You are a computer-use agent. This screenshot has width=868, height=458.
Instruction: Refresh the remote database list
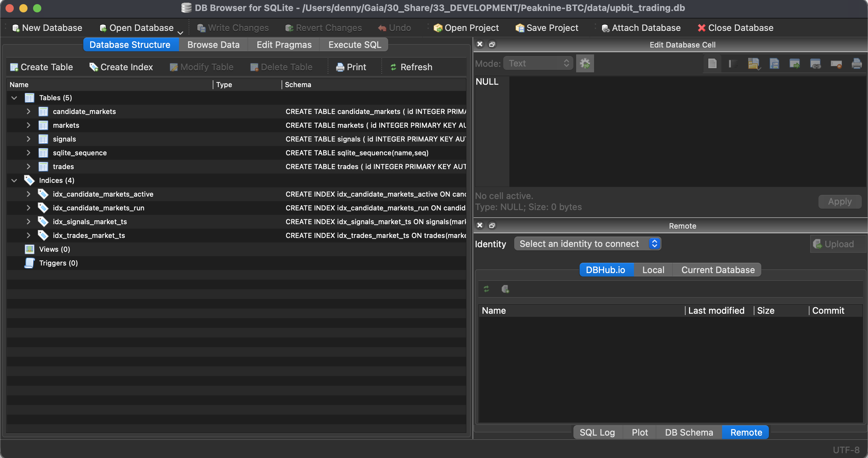click(487, 289)
